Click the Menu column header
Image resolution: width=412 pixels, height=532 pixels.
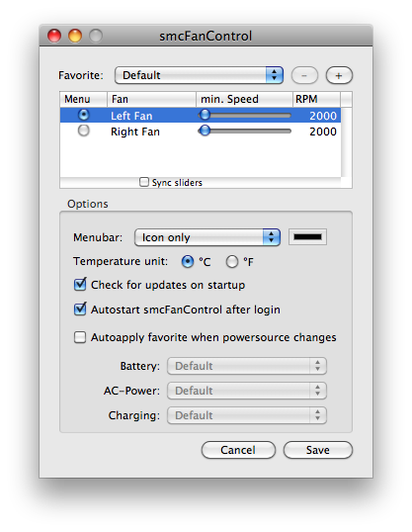83,99
